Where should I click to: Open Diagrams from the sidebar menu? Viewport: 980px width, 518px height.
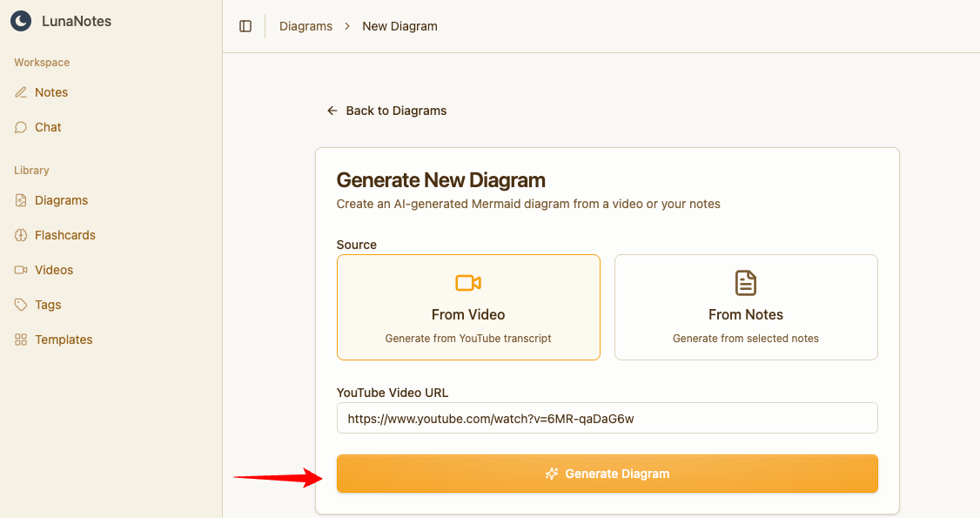(x=61, y=200)
